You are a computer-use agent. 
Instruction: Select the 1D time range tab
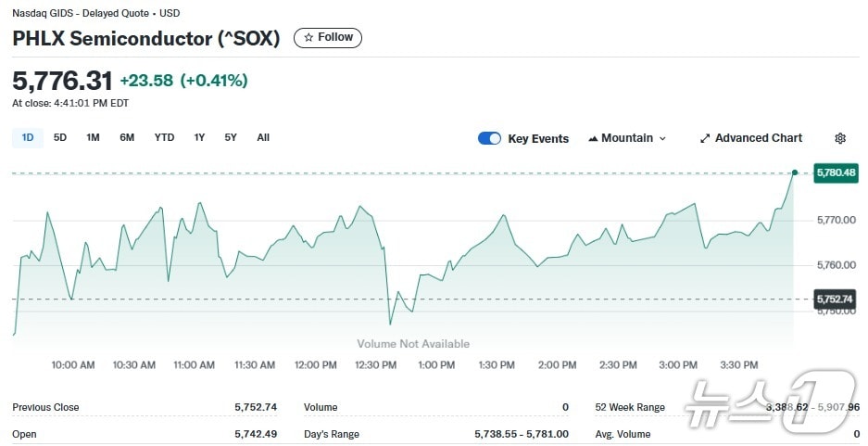click(28, 137)
